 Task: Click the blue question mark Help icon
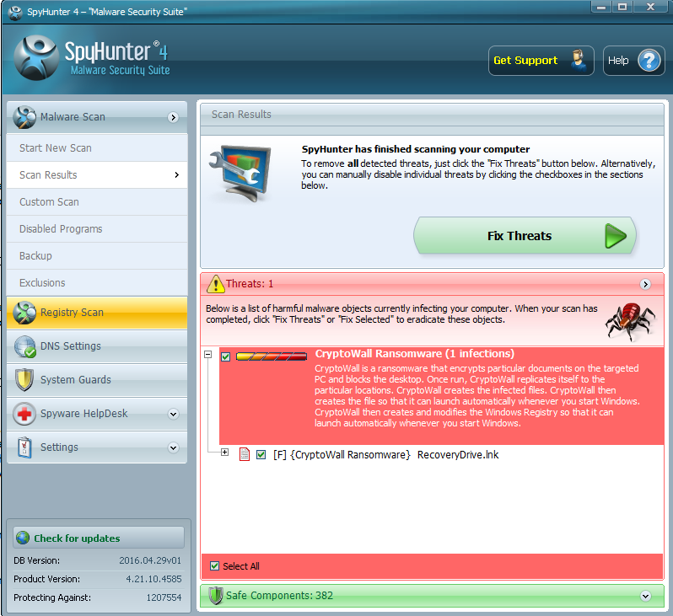(x=649, y=61)
